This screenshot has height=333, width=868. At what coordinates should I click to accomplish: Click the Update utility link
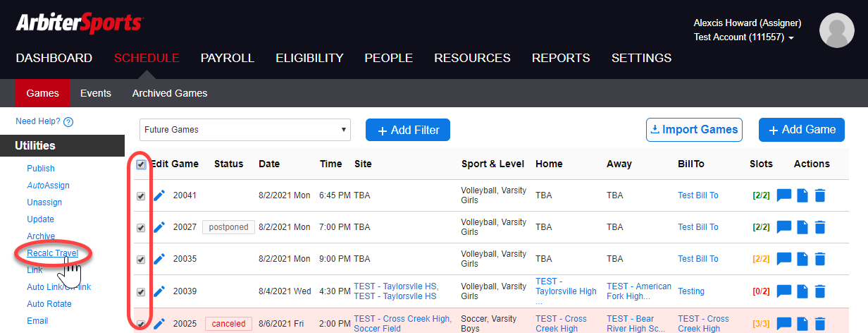click(40, 219)
